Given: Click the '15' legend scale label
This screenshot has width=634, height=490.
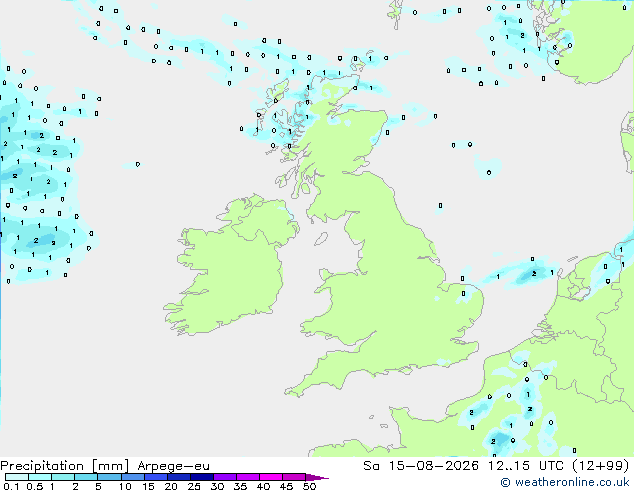Looking at the screenshot, I should pyautogui.click(x=148, y=486).
